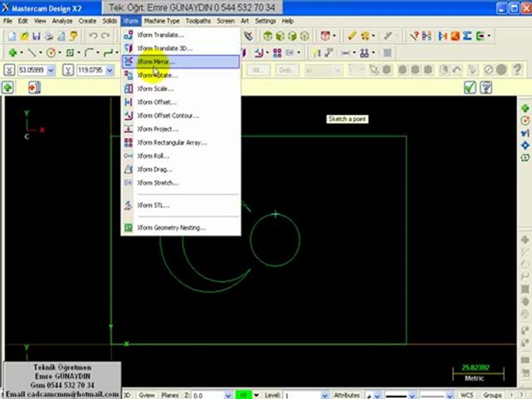Viewport: 532px width, 399px height.
Task: Click the blue Sigma icon in toolbar
Action: [x=467, y=35]
